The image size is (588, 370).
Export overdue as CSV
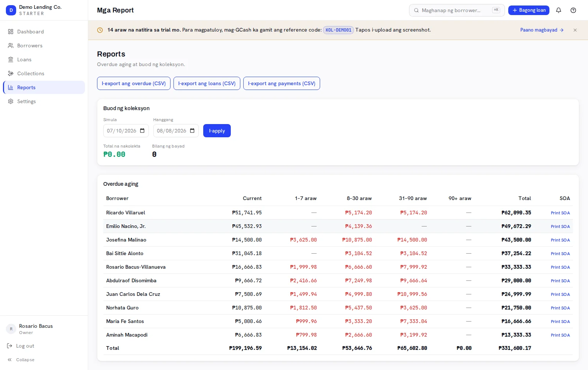click(x=134, y=83)
